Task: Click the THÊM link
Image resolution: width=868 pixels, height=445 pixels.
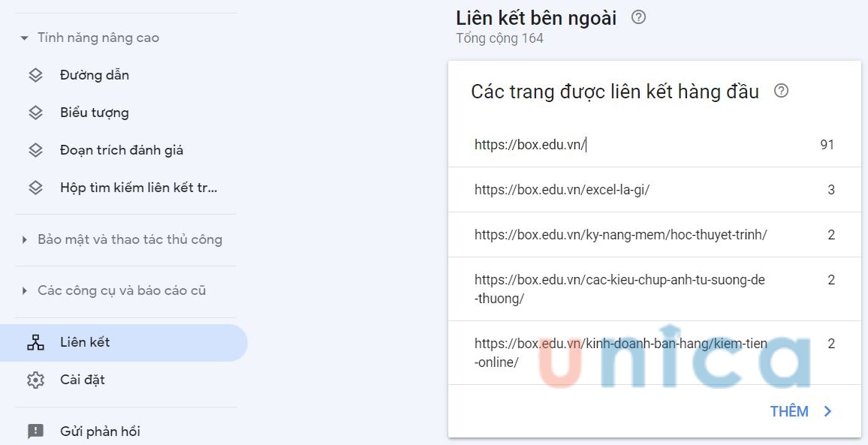Action: click(789, 411)
